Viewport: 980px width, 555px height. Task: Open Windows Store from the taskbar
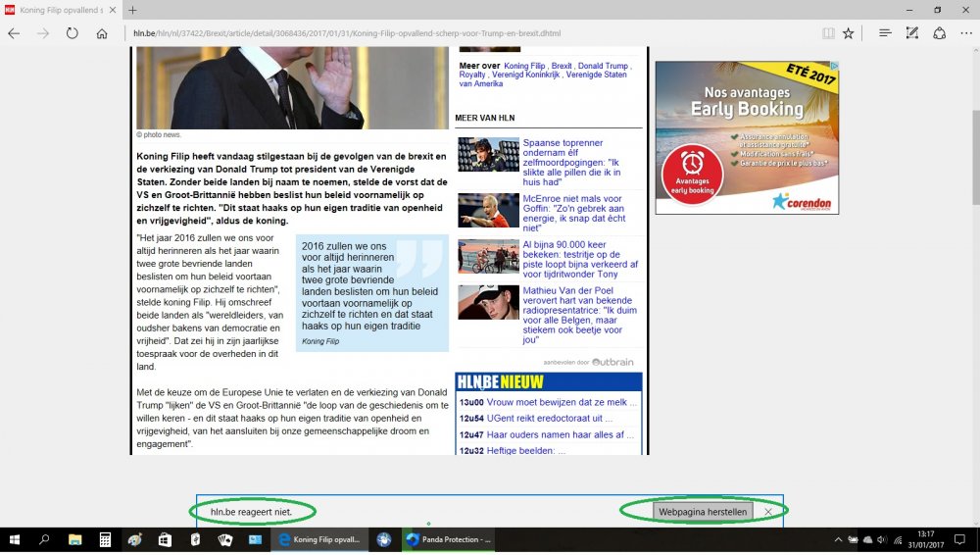(x=165, y=539)
